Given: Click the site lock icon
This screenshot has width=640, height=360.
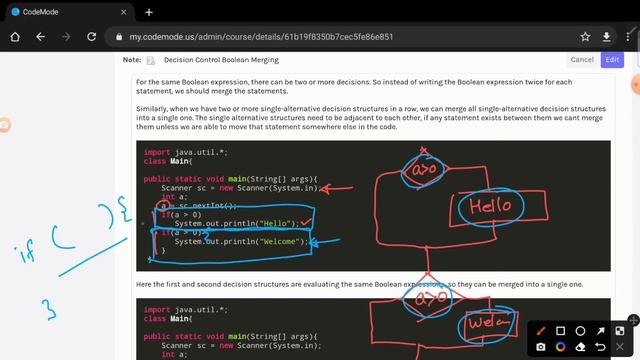Looking at the screenshot, I should (119, 37).
